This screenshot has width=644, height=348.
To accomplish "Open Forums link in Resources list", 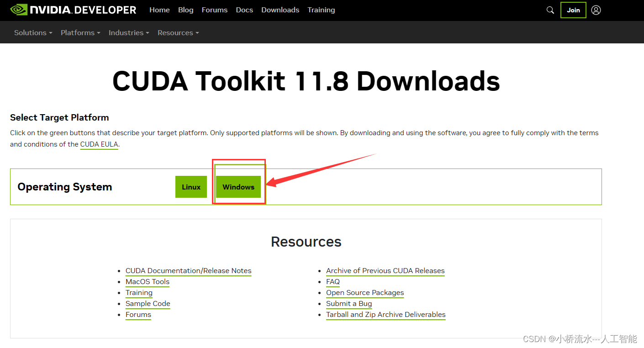I will [x=138, y=315].
